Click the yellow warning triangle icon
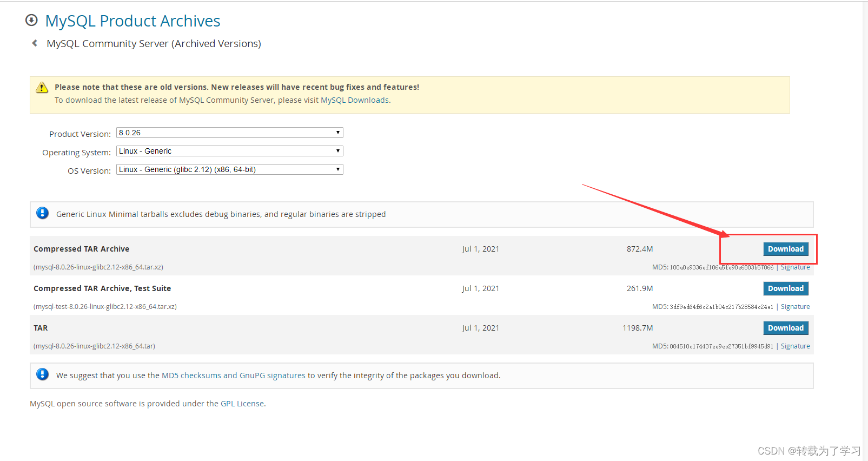Screen dimensions: 868x461 42,88
